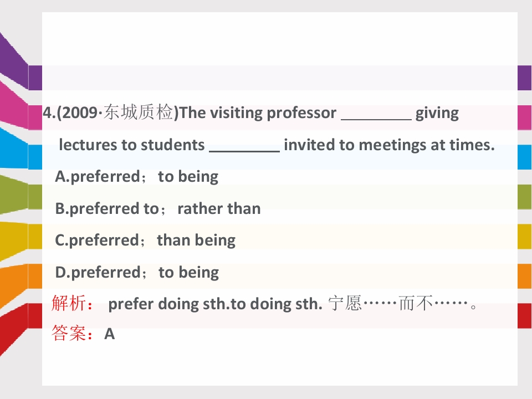Click the phrase 'prefer doing sth.to doing sth.'
Viewport: 532px width, 399px height.
coord(215,304)
